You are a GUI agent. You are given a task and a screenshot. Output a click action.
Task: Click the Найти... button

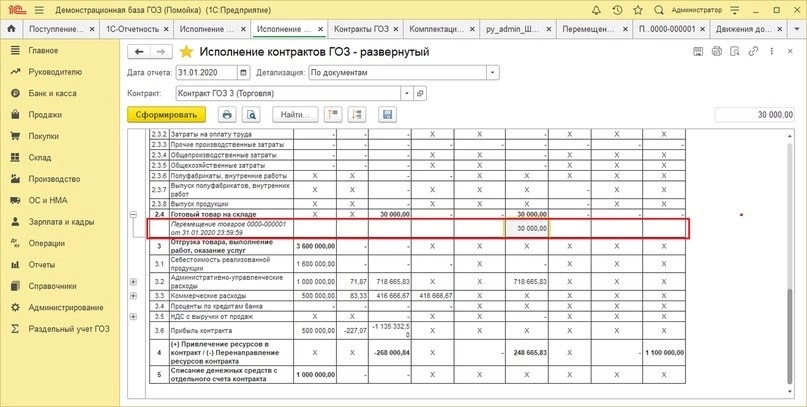tap(295, 115)
